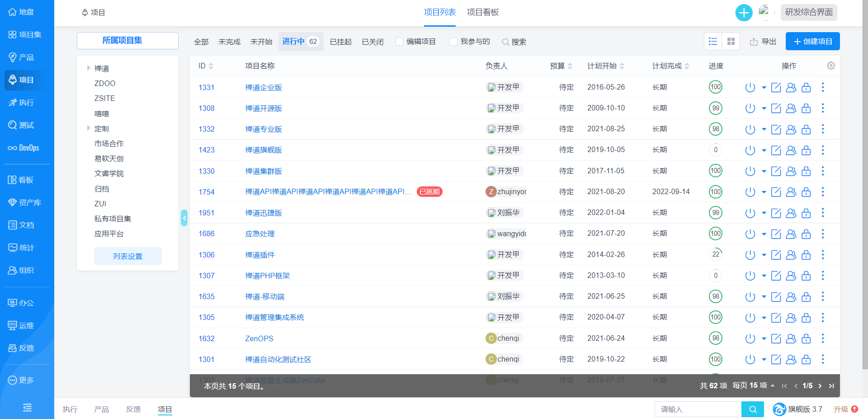Image resolution: width=868 pixels, height=419 pixels.
Task: Open 更多 in the sidebar
Action: (x=21, y=380)
